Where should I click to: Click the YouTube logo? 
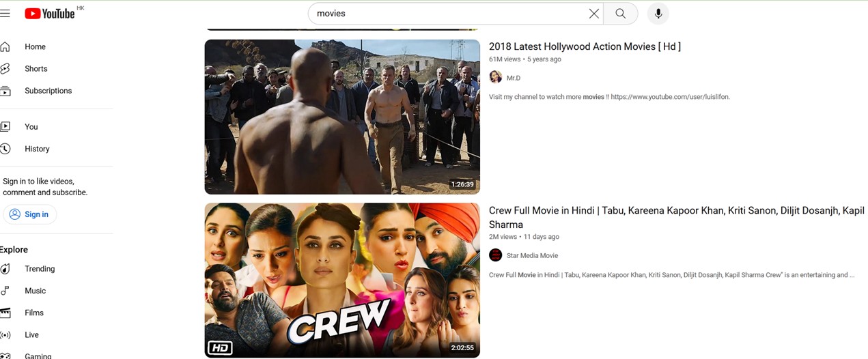50,14
